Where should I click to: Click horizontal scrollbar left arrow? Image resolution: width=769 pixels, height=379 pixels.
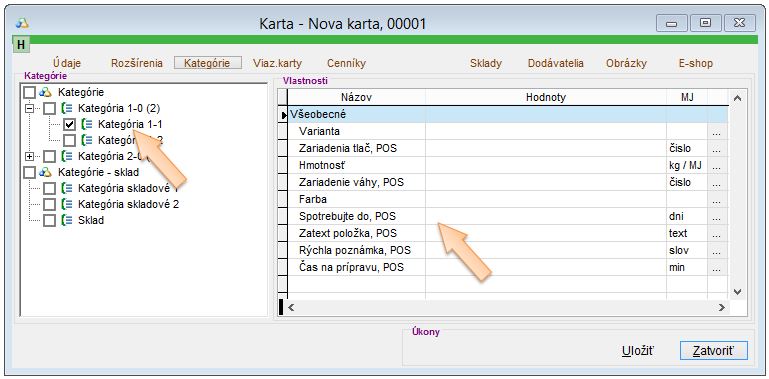[x=291, y=307]
